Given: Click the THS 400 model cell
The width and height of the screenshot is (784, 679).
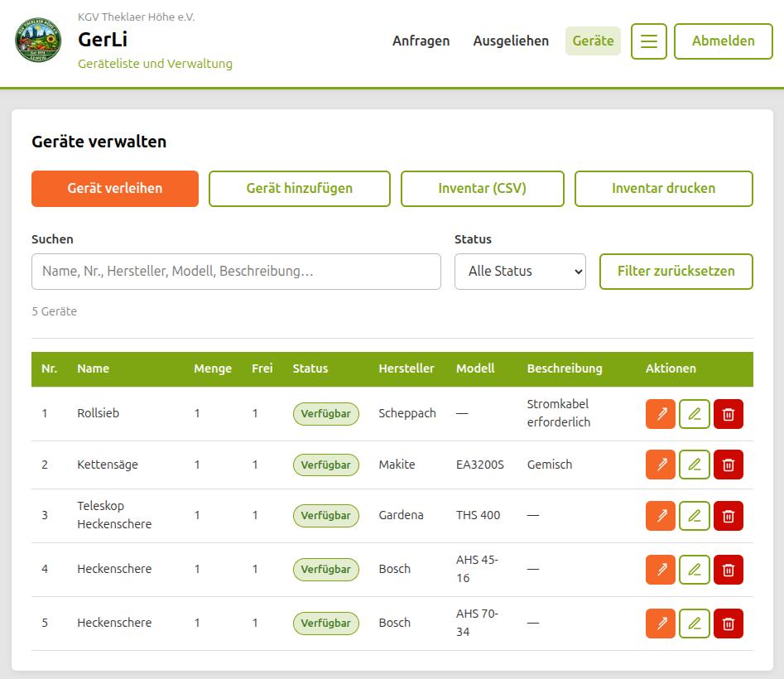Looking at the screenshot, I should [x=478, y=515].
